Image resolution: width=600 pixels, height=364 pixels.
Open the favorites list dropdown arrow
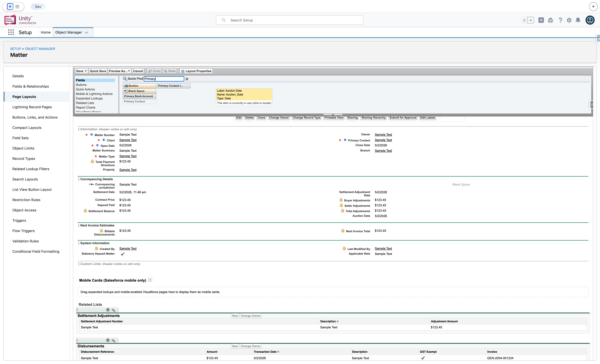tap(531, 20)
